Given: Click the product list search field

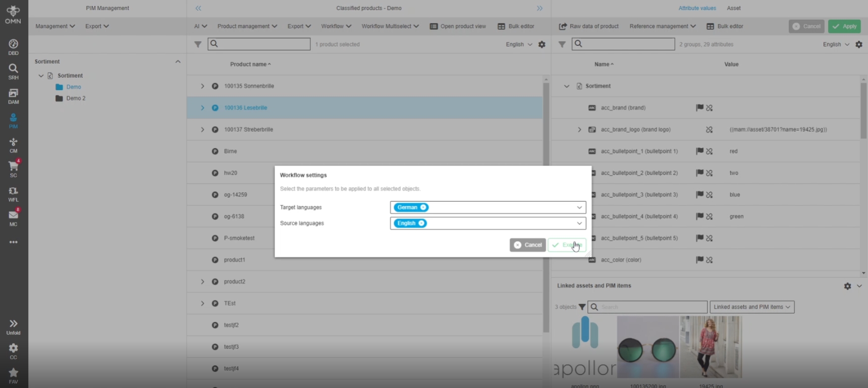Looking at the screenshot, I should 259,44.
